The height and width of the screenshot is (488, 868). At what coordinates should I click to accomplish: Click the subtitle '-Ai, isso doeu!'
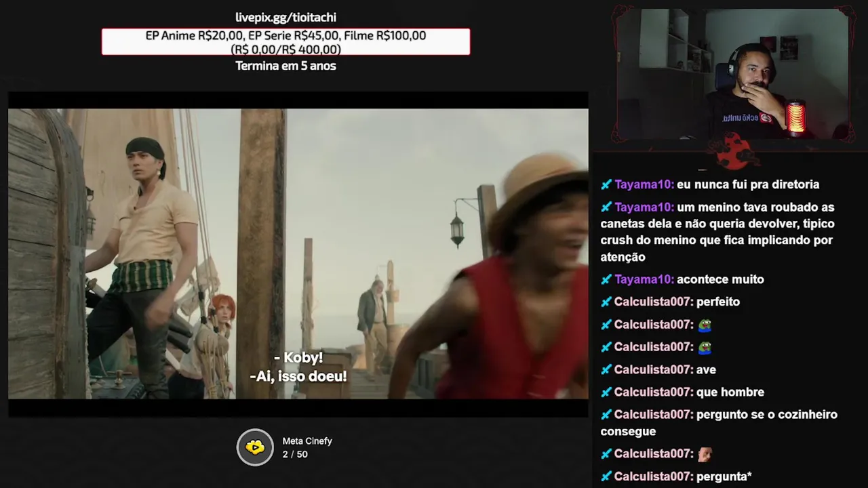coord(298,375)
